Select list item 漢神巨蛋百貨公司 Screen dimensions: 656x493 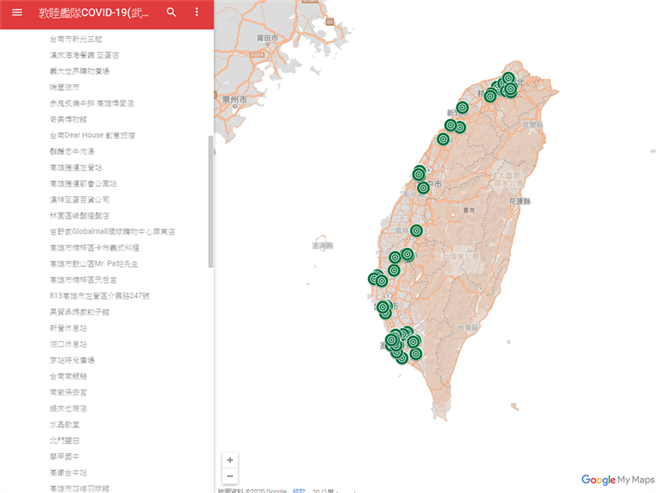click(79, 200)
